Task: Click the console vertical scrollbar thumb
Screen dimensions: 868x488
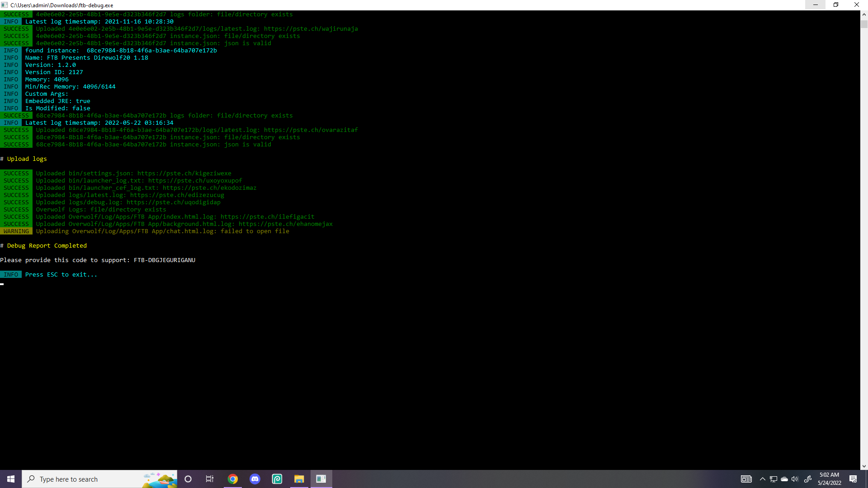Action: pyautogui.click(x=864, y=24)
